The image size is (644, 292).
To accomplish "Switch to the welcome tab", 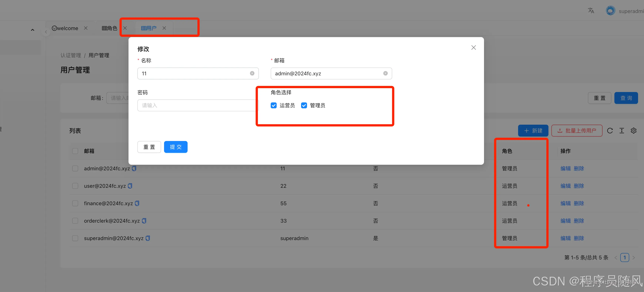I will point(65,28).
